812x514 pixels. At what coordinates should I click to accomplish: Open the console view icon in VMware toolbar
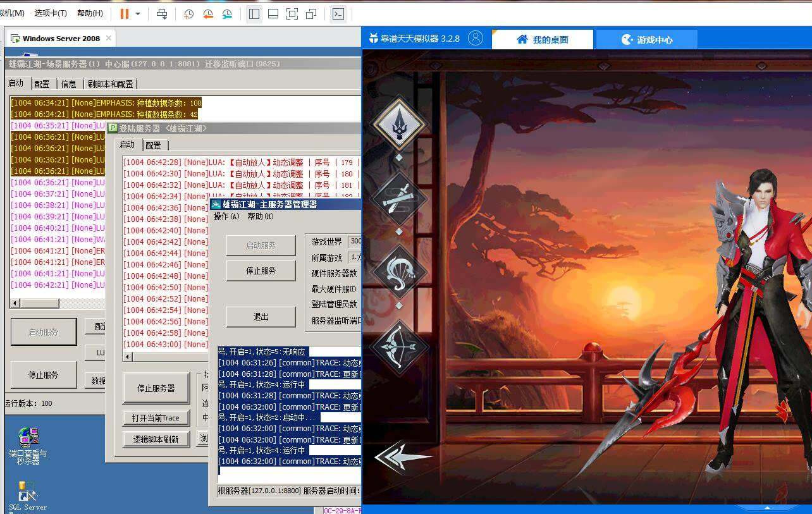pos(338,13)
